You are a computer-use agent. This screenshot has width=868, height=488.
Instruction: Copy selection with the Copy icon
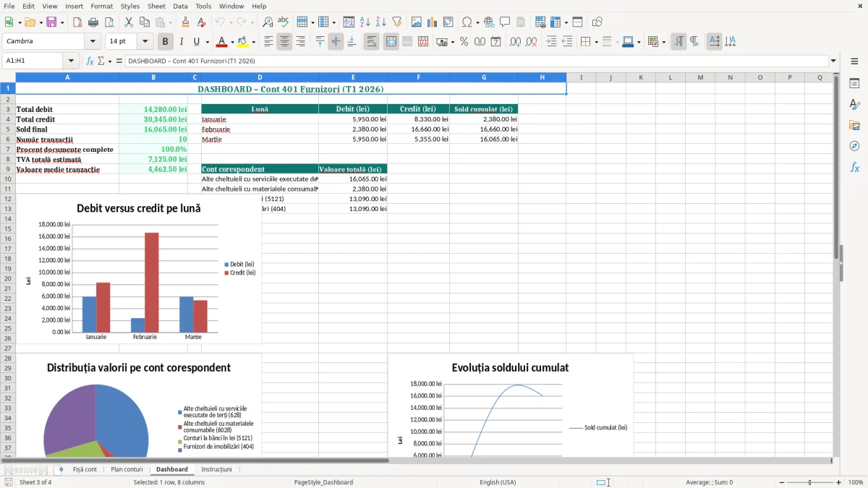145,22
